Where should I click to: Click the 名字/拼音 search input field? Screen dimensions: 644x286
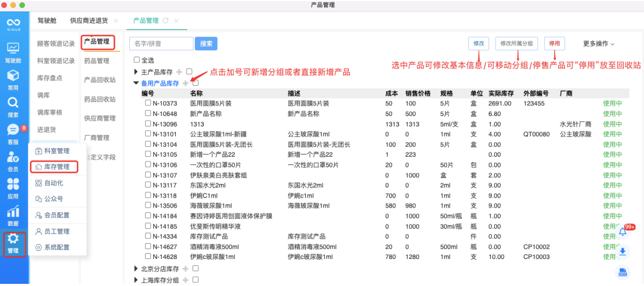pyautogui.click(x=162, y=43)
